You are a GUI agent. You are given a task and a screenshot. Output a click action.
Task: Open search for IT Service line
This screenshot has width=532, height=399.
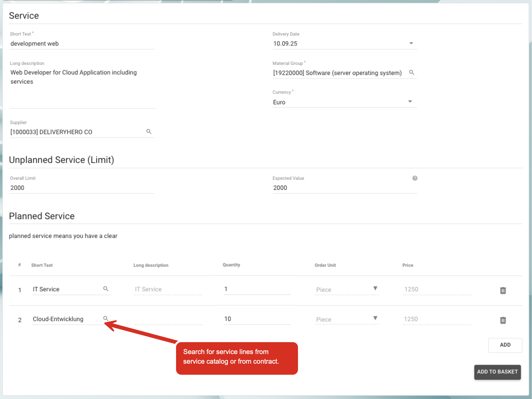tap(106, 288)
